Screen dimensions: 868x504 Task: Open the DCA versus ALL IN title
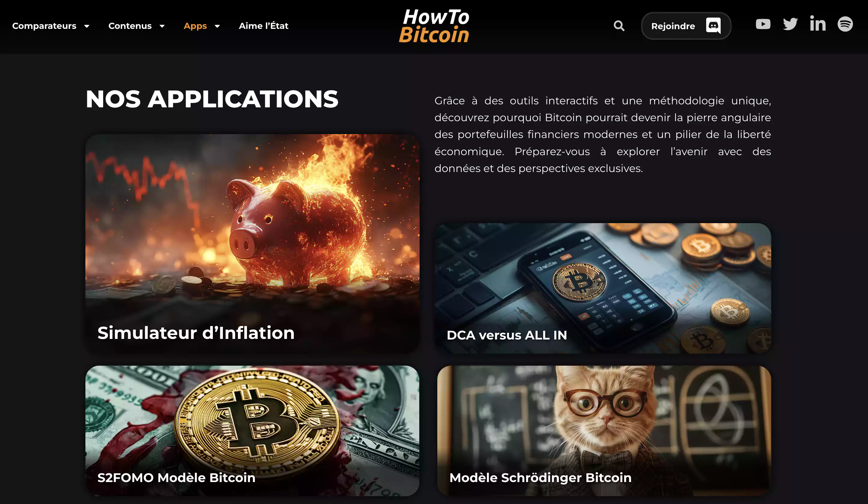pos(507,335)
